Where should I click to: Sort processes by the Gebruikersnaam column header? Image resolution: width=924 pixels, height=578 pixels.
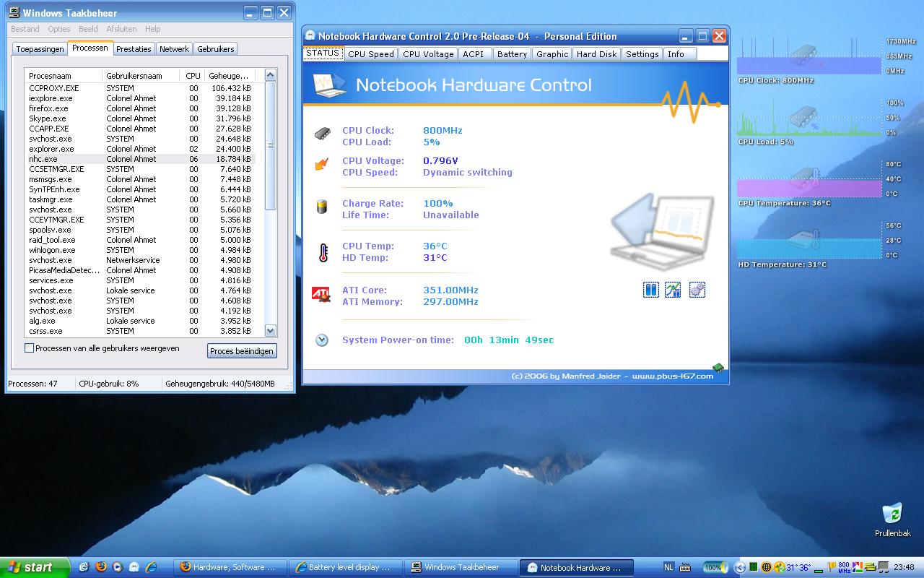(x=141, y=75)
